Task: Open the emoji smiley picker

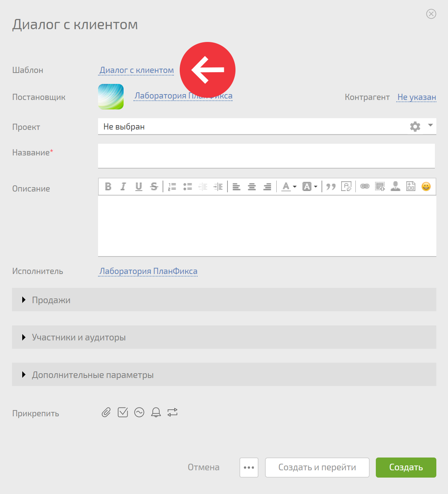Action: (426, 186)
